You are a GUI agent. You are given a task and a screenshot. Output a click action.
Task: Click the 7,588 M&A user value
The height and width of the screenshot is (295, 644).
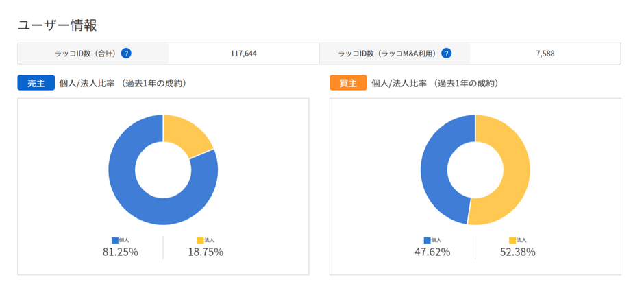tap(545, 54)
